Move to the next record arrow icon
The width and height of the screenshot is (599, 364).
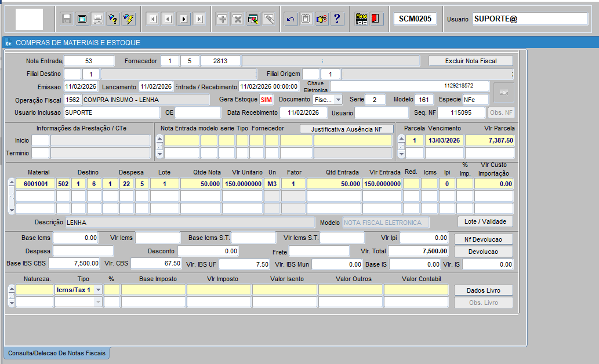[184, 19]
